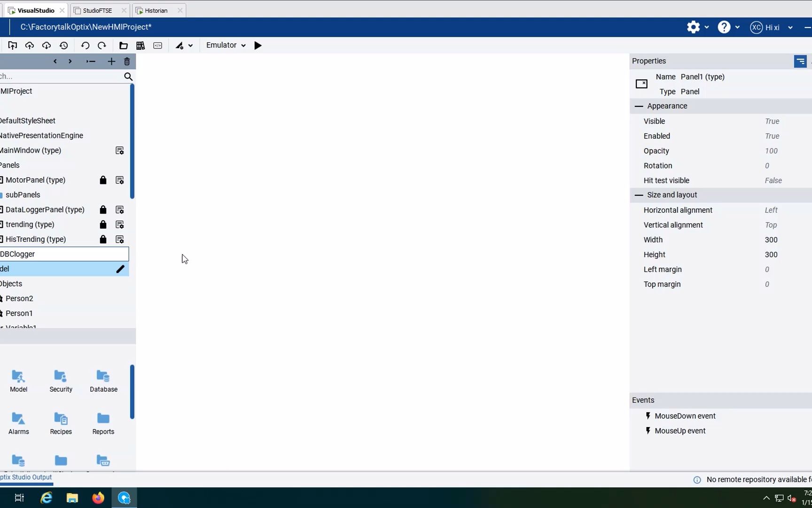Open HisTrending (type) editor icon

coord(120,239)
